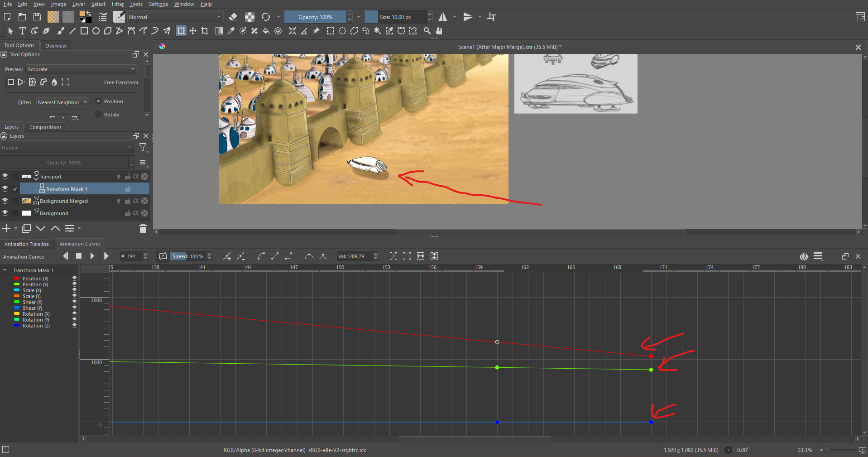
Task: Delete the selected layer with trash icon
Action: (x=143, y=228)
